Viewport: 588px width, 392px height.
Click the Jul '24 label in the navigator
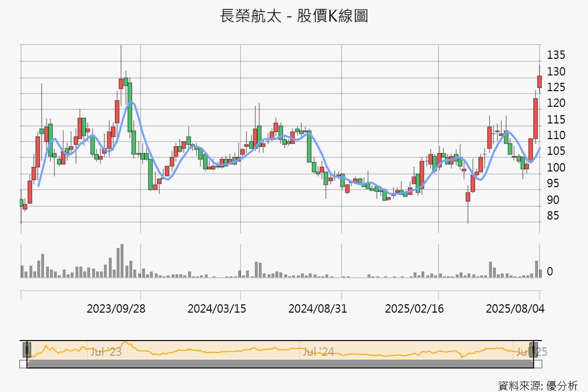[318, 352]
